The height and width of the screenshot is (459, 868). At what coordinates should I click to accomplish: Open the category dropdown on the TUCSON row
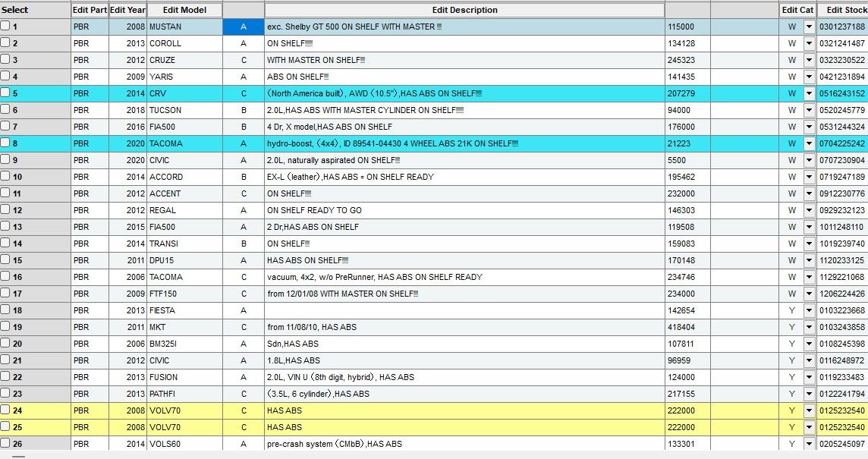tap(810, 110)
